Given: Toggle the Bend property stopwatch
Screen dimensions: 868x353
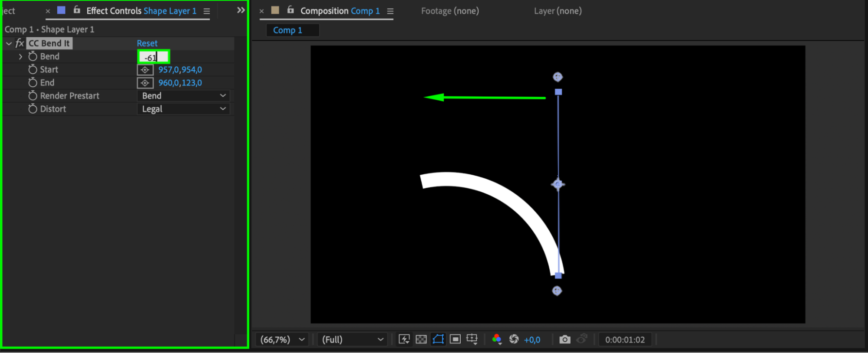Looking at the screenshot, I should click(x=33, y=56).
